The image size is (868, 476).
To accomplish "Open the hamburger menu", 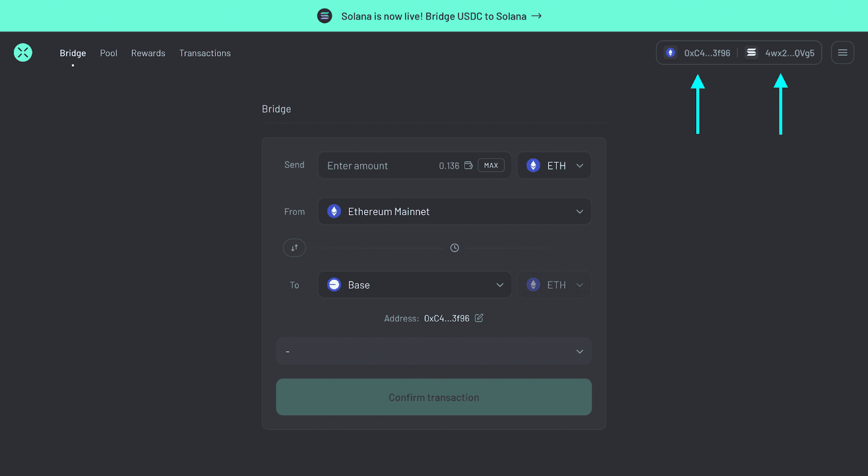I will [842, 53].
